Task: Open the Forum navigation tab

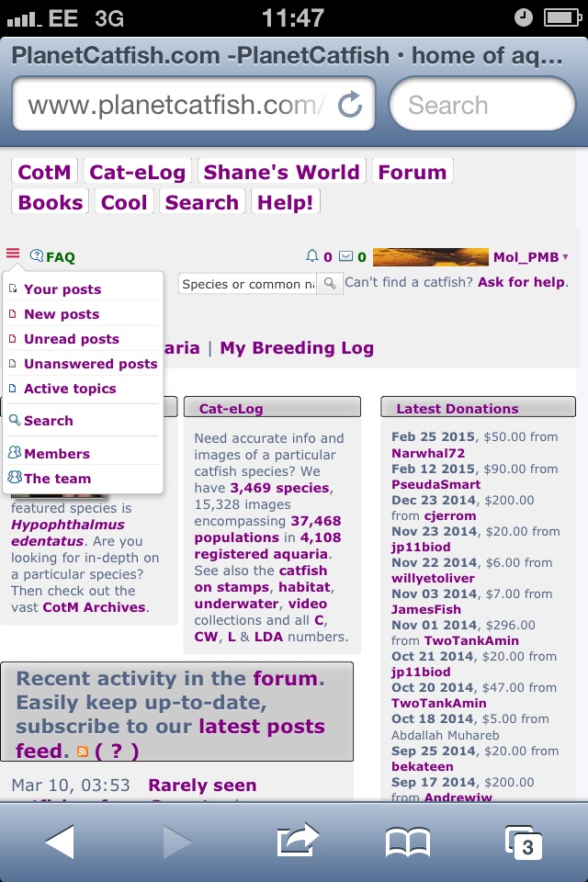Action: click(x=412, y=172)
